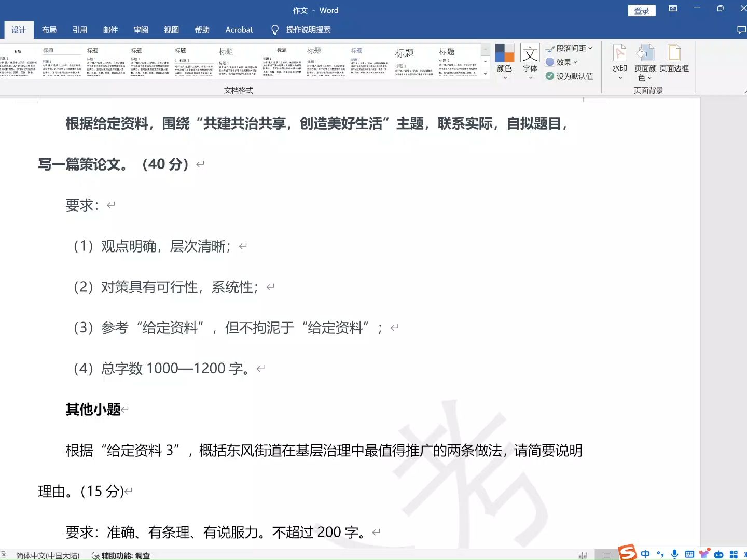747x560 pixels.
Task: Expand the Paragraph Spacing (段落间距) dropdown
Action: coord(590,48)
